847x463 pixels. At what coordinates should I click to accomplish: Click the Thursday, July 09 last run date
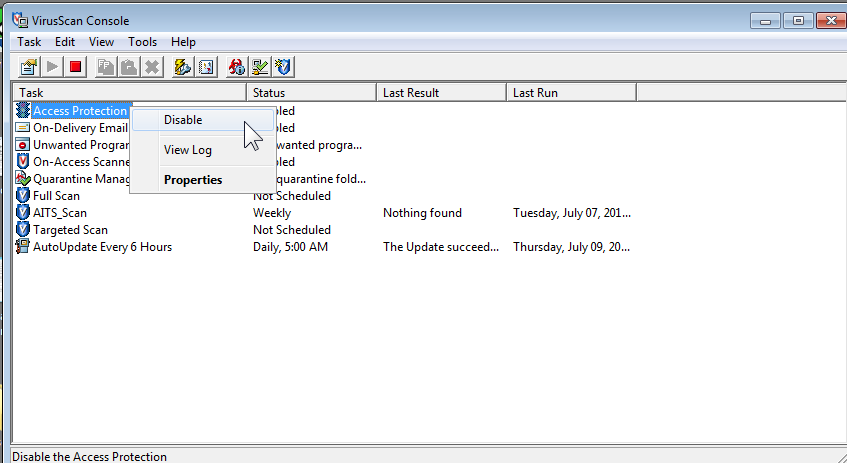pos(571,247)
